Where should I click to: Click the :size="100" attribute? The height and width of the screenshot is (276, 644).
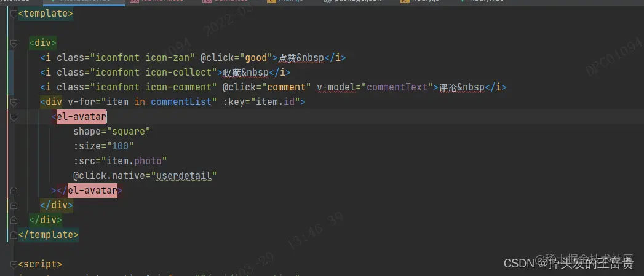pos(103,146)
